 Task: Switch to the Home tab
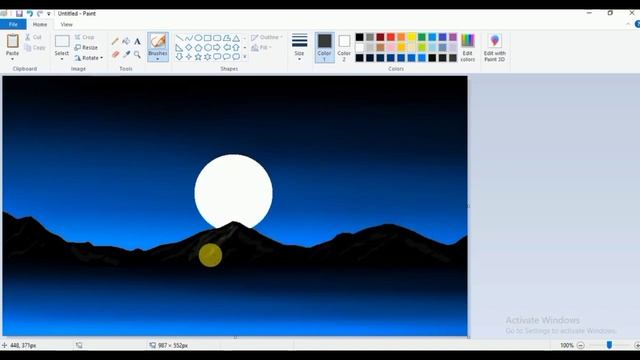click(x=40, y=24)
